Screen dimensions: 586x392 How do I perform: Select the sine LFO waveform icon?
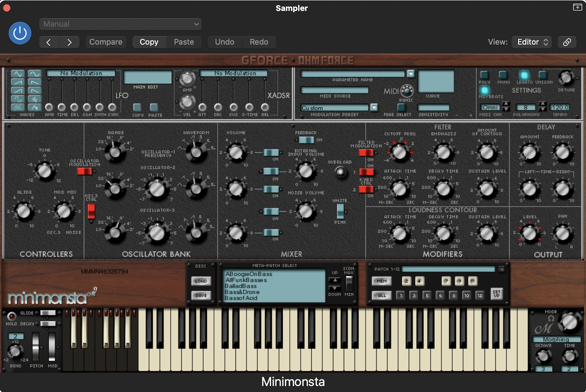[35, 74]
